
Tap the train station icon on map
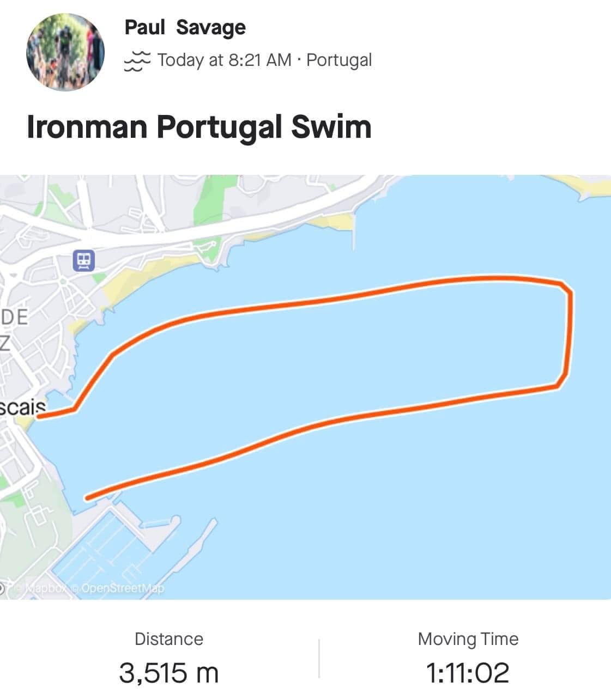coord(84,260)
